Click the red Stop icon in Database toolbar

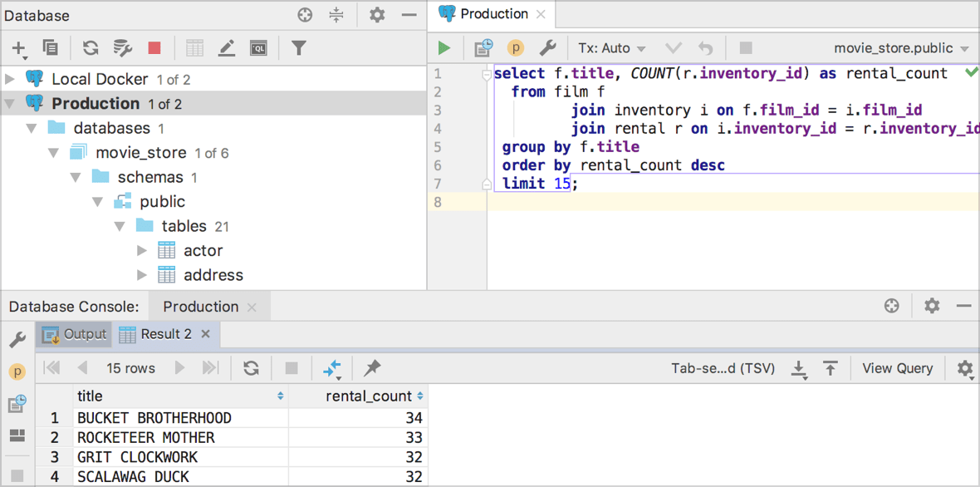pyautogui.click(x=154, y=48)
